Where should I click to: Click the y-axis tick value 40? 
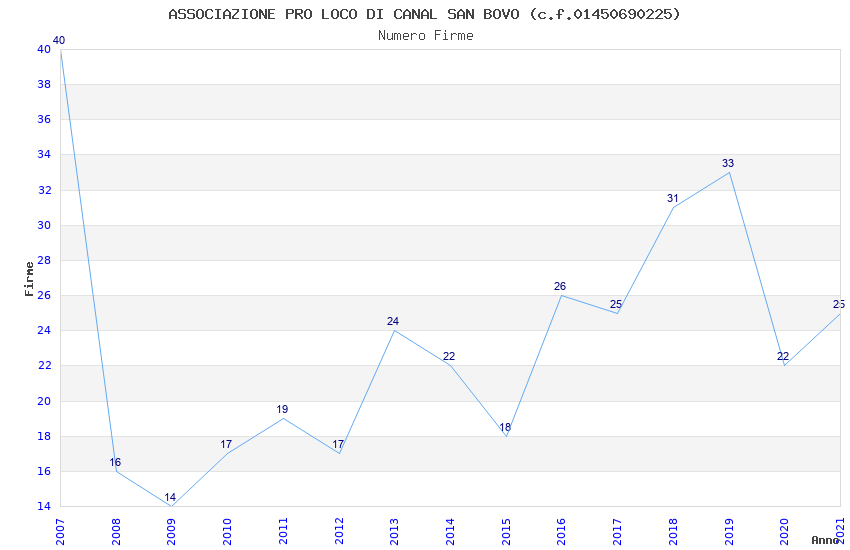coord(44,49)
